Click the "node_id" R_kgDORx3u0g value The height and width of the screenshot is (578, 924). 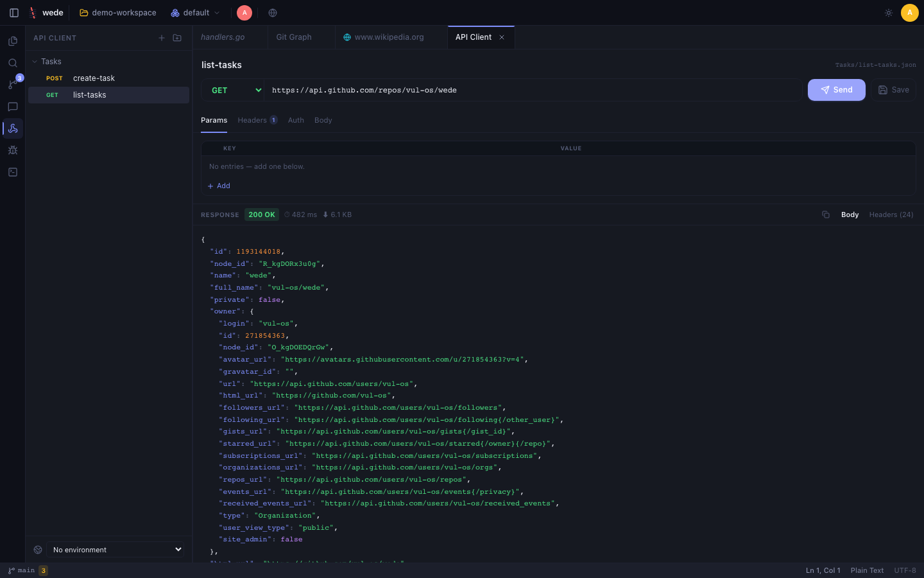point(289,264)
